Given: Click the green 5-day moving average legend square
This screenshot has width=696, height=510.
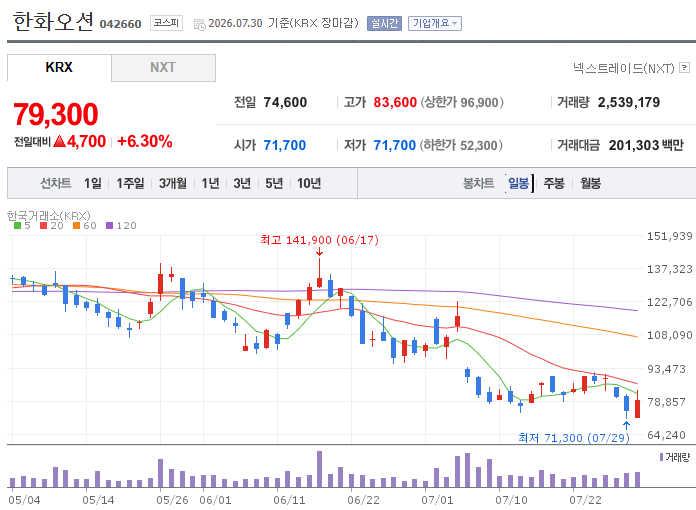Looking at the screenshot, I should coord(18,225).
